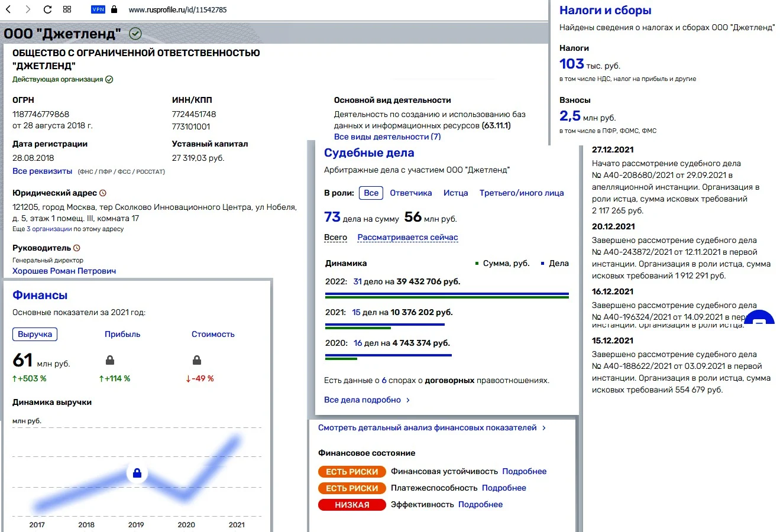The width and height of the screenshot is (780, 532).
Task: Reload the page with the refresh icon
Action: pyautogui.click(x=48, y=9)
